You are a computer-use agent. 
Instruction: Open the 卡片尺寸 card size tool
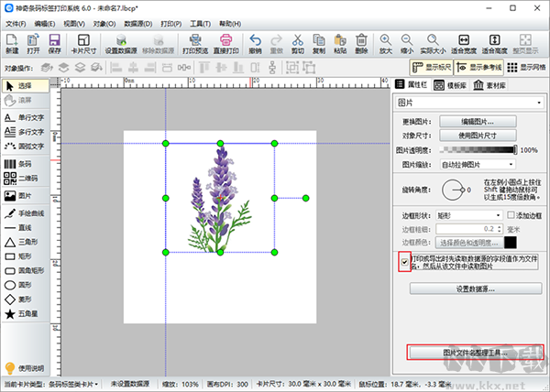pyautogui.click(x=83, y=44)
